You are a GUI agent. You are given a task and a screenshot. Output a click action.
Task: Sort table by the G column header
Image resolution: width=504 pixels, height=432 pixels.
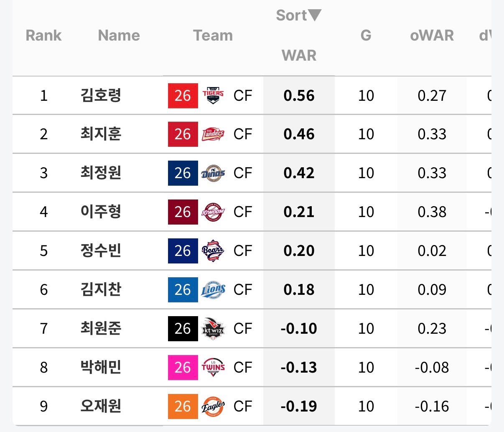tap(366, 36)
